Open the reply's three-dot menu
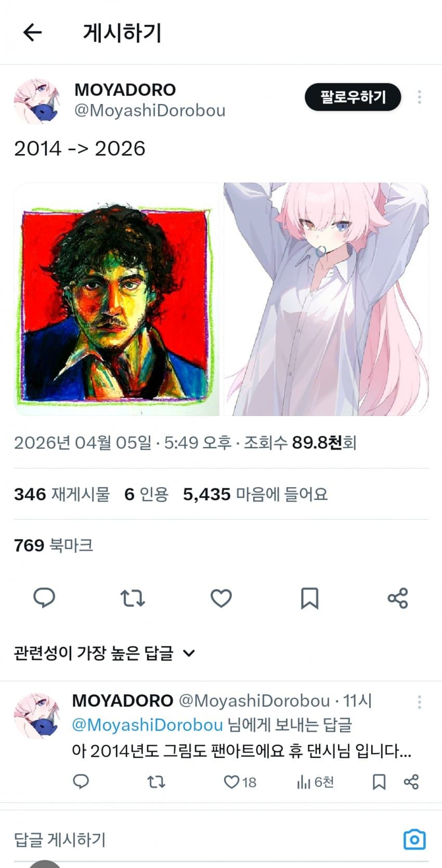The height and width of the screenshot is (868, 442). pyautogui.click(x=419, y=702)
